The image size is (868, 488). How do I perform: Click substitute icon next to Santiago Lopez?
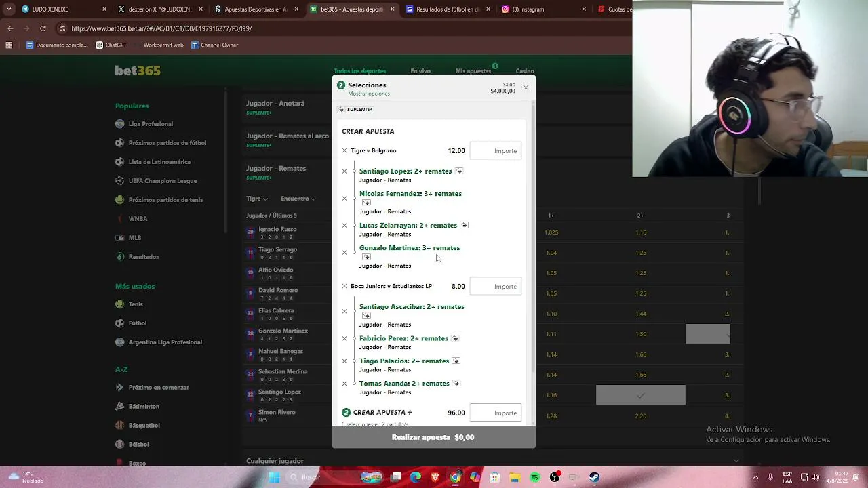coord(459,171)
